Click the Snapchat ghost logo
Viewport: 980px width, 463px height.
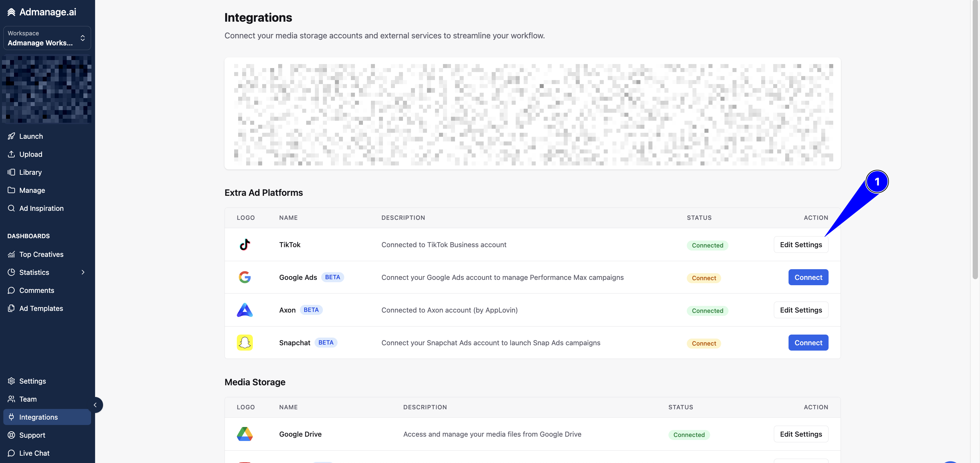244,343
